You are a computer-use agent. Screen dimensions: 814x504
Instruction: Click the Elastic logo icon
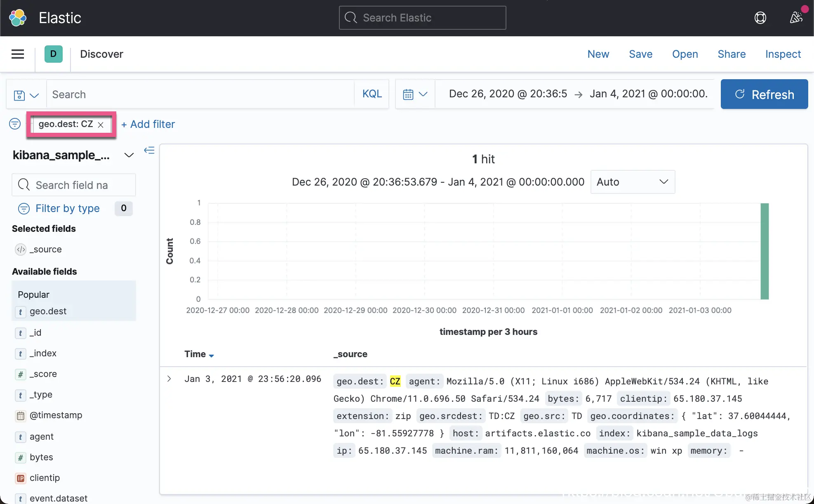tap(17, 18)
